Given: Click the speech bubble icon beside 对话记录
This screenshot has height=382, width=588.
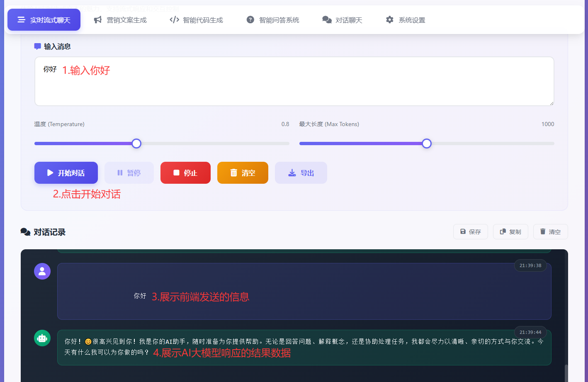Looking at the screenshot, I should click(25, 232).
